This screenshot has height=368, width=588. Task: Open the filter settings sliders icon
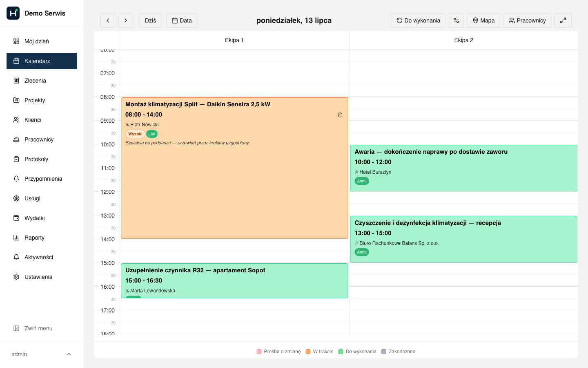[x=456, y=20]
